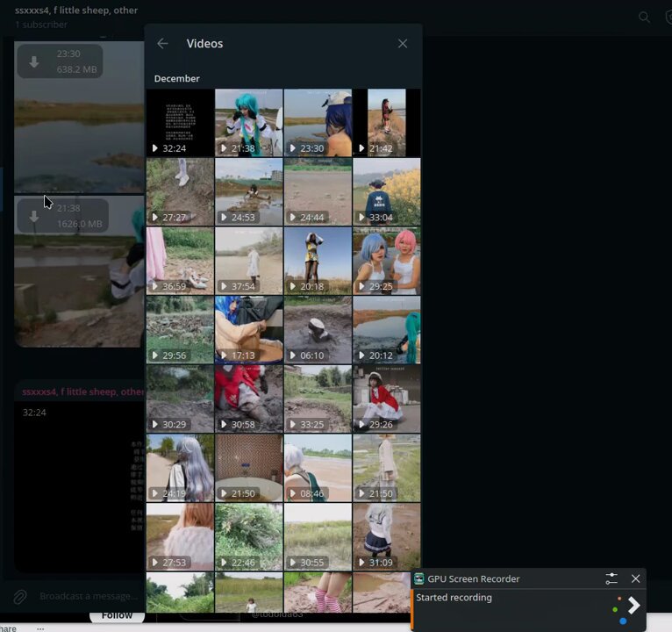Open the 20:12 video thumbnail
Image resolution: width=672 pixels, height=632 pixels.
387,330
